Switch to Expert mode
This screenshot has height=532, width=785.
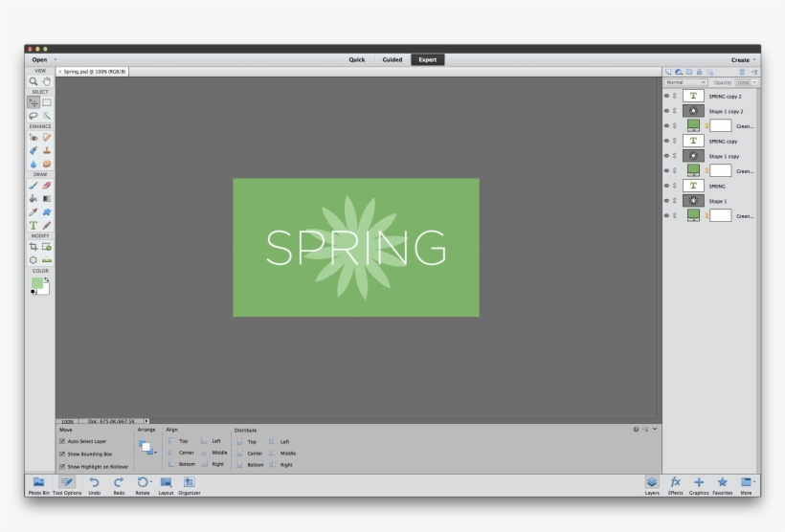point(428,59)
